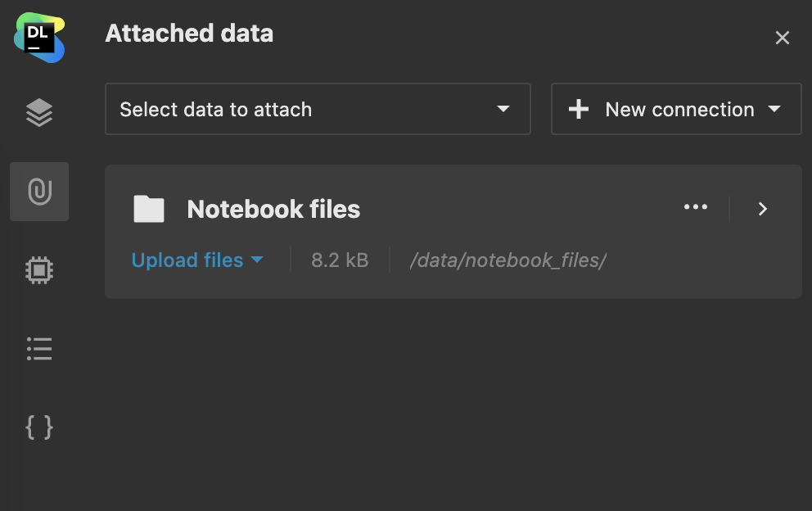Select the Attached data paperclip icon
Screen dimensions: 812x511
coord(39,192)
